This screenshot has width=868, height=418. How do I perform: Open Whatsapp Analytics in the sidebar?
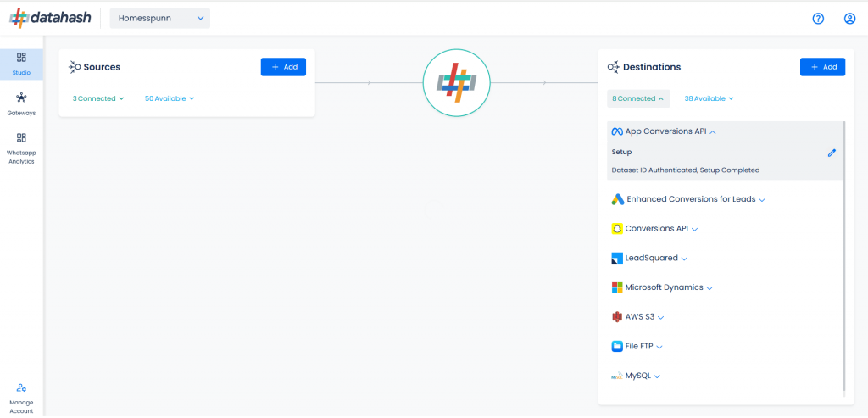(21, 148)
